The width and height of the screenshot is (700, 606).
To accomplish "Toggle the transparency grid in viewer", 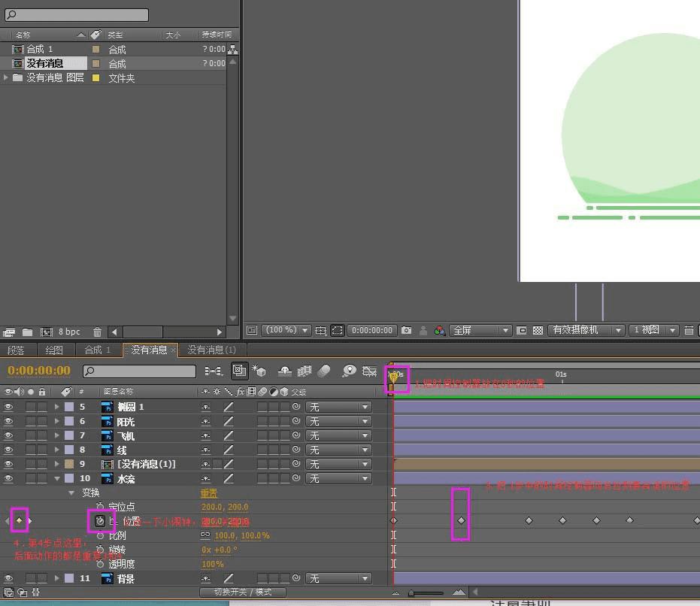I will [x=538, y=330].
